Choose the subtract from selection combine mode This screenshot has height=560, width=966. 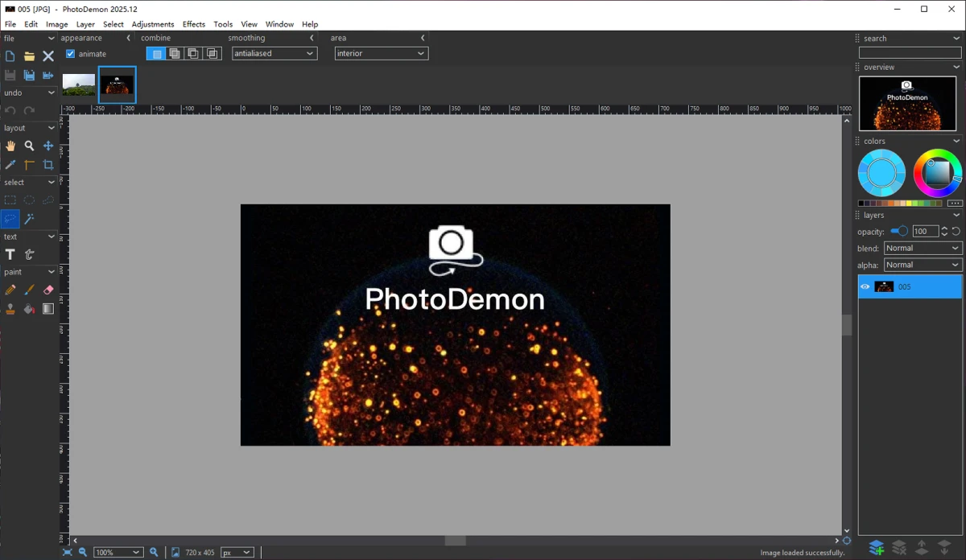click(x=193, y=54)
